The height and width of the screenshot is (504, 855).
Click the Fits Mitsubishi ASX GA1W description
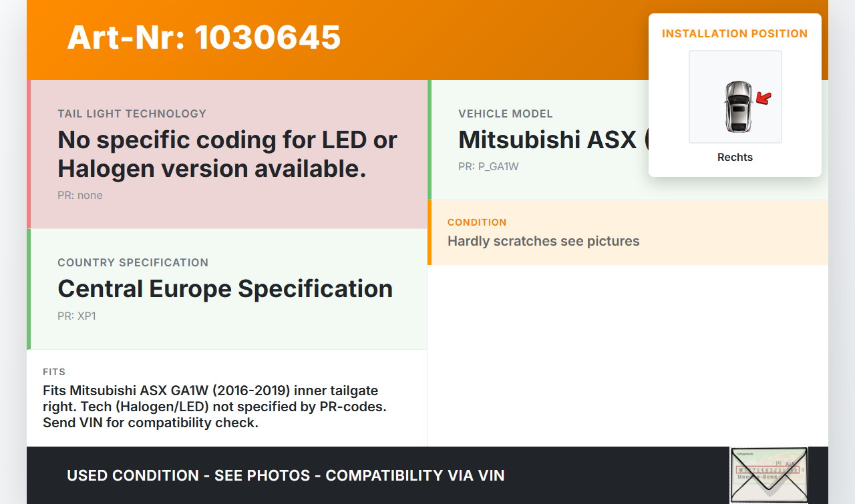[x=214, y=407]
